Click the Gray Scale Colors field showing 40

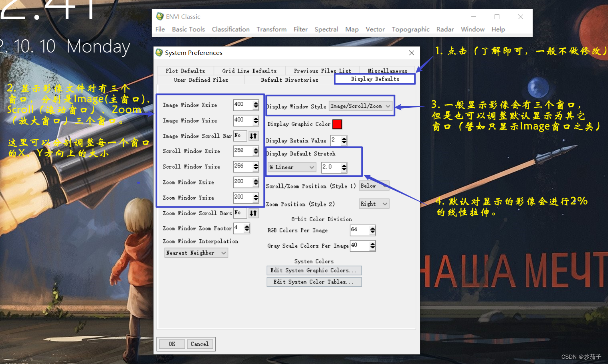(x=360, y=245)
